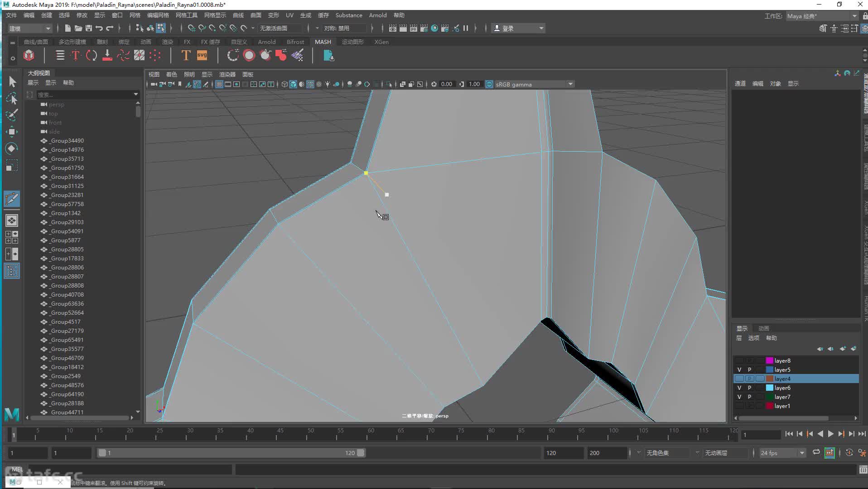
Task: Toggle loop playback mode icon
Action: pos(816,452)
